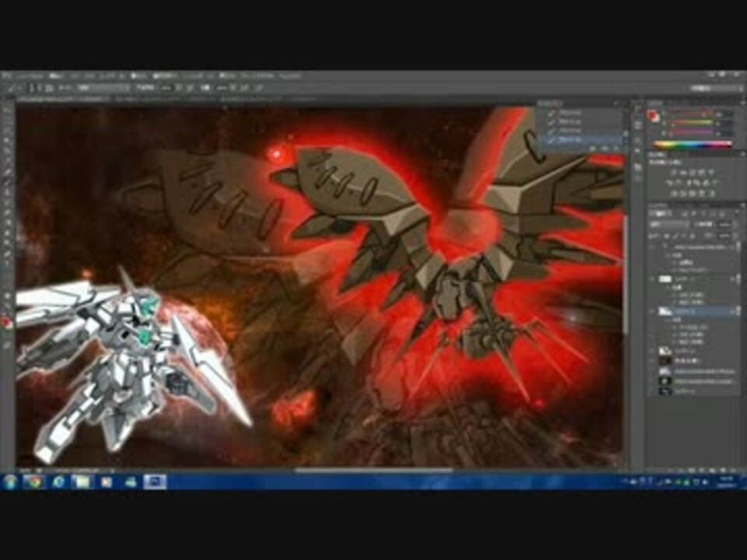747x560 pixels.
Task: Select the Quick Selection tool
Action: 7,141
